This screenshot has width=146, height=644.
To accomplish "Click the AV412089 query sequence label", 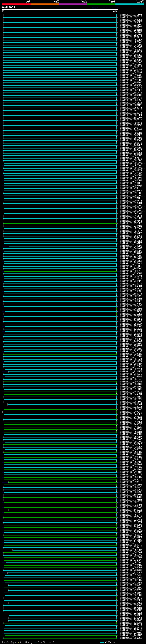I will tap(8, 8).
